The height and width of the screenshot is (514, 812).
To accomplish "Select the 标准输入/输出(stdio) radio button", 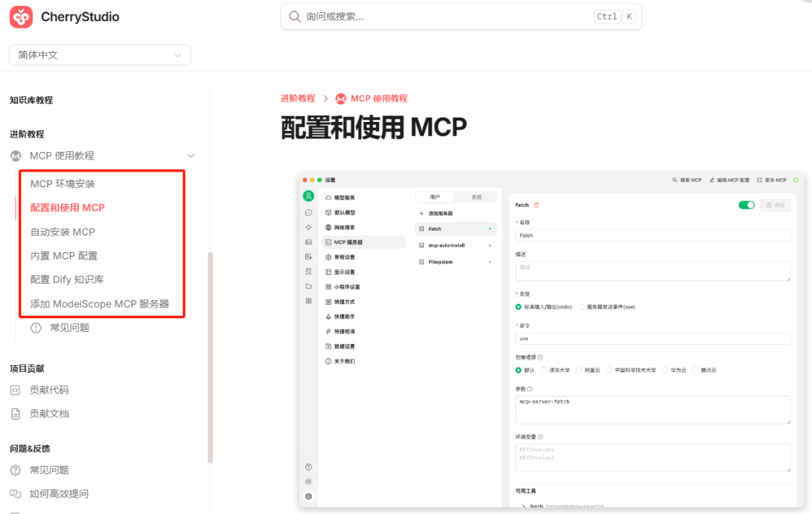I will [x=518, y=307].
